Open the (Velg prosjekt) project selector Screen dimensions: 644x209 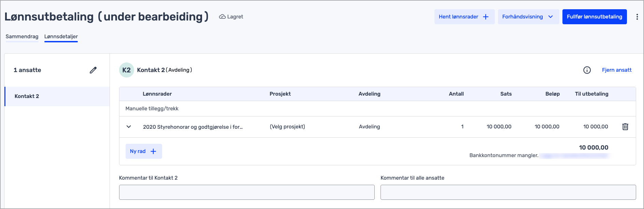click(x=287, y=127)
